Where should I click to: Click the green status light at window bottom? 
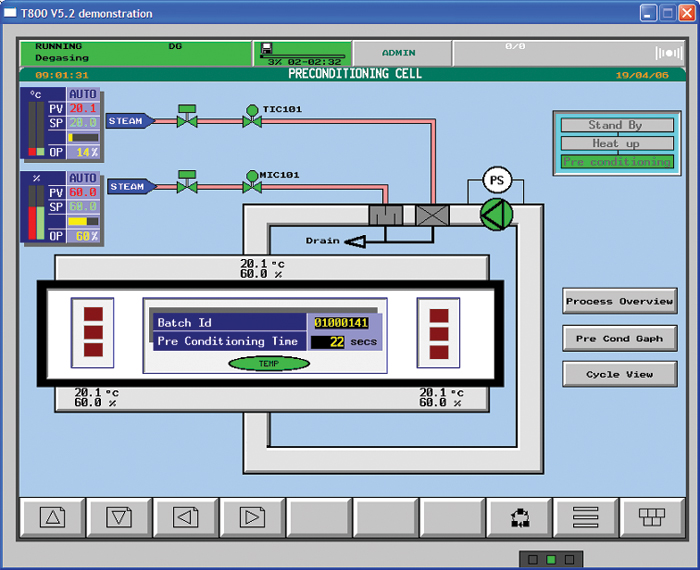[x=551, y=559]
